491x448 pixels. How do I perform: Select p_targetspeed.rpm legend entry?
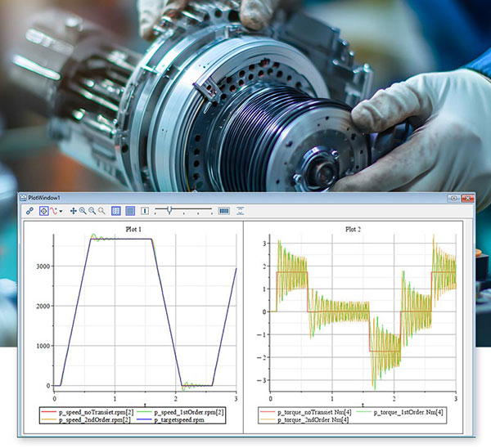pyautogui.click(x=170, y=420)
